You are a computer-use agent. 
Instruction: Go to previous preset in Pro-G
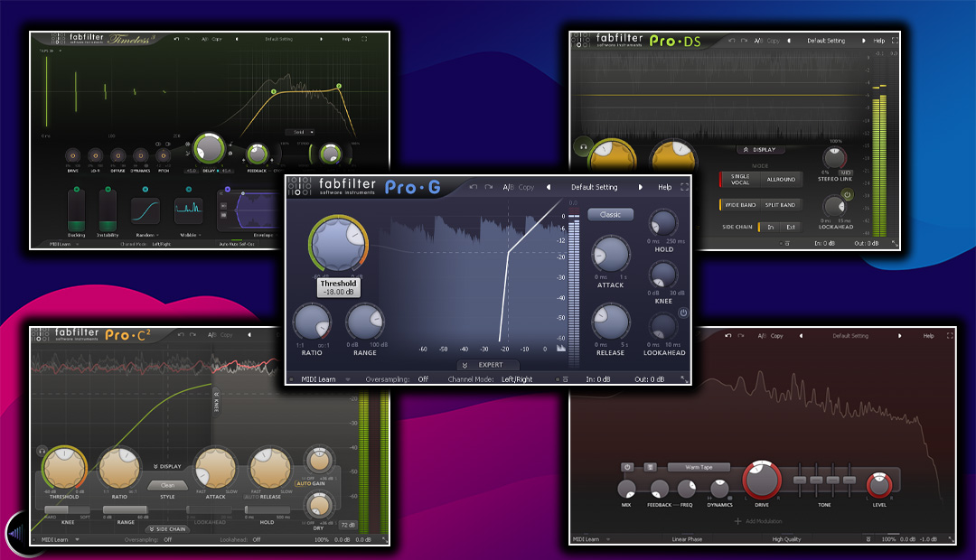tap(549, 187)
